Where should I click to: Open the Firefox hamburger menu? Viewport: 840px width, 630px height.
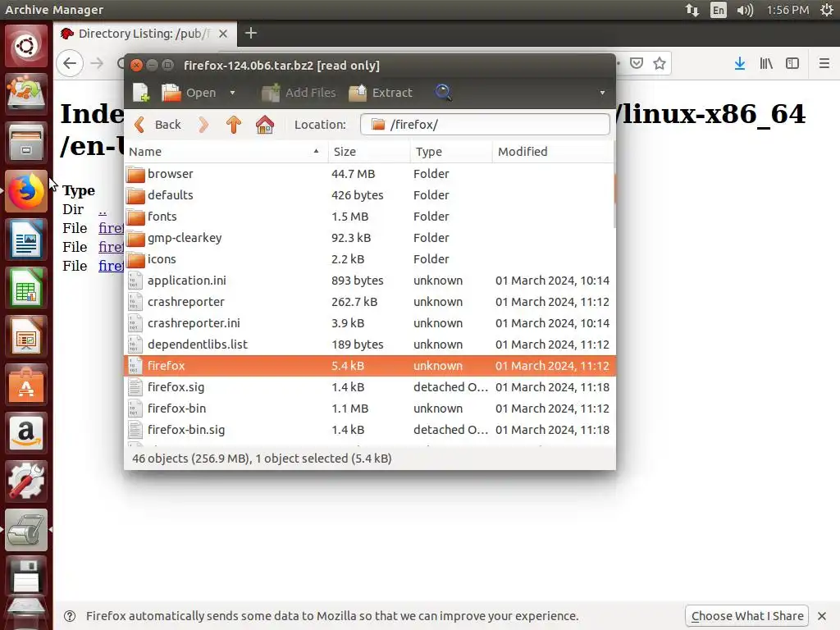(824, 63)
